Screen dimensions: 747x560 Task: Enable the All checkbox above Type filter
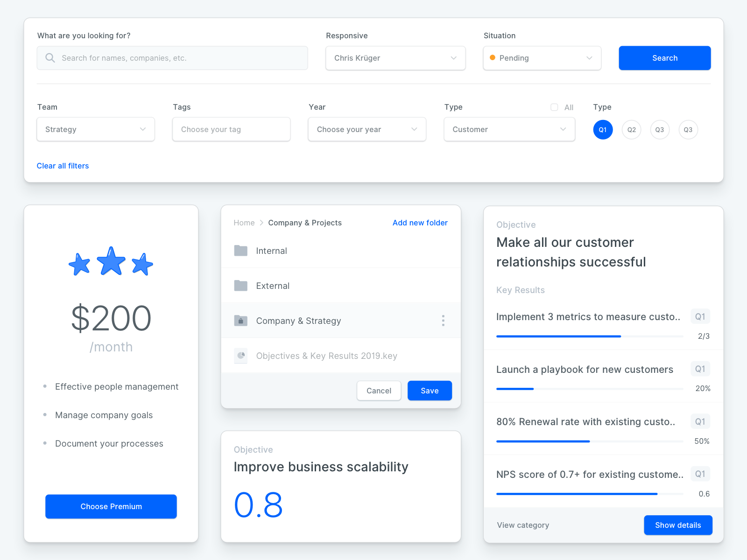pyautogui.click(x=554, y=107)
